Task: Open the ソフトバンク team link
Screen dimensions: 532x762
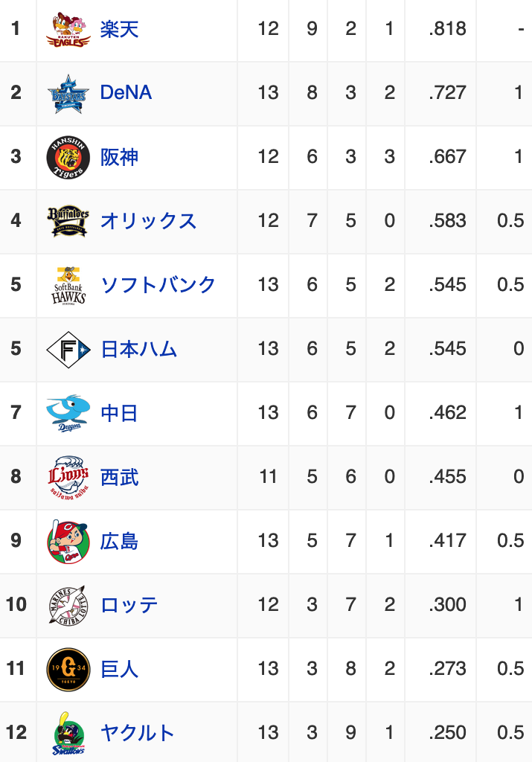Action: [x=158, y=285]
